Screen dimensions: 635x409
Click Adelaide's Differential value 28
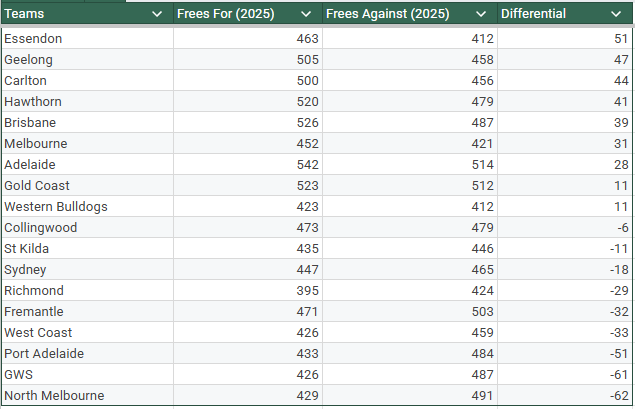click(621, 165)
